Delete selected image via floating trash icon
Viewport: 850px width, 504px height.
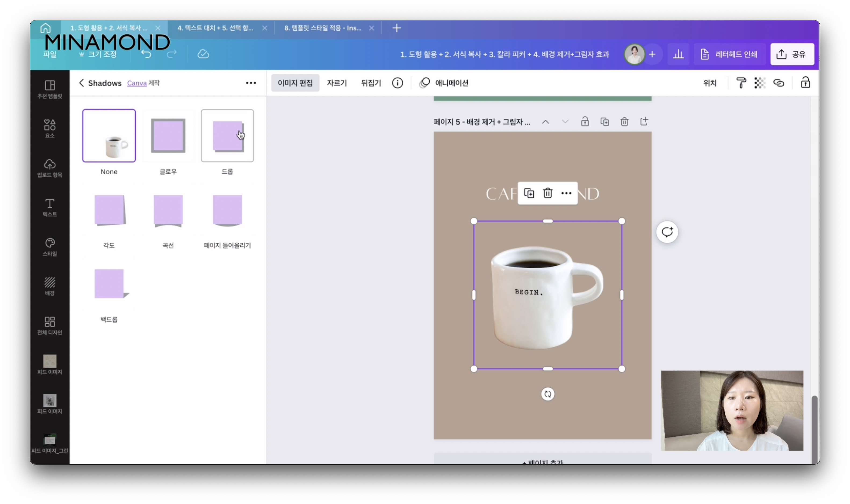tap(548, 193)
